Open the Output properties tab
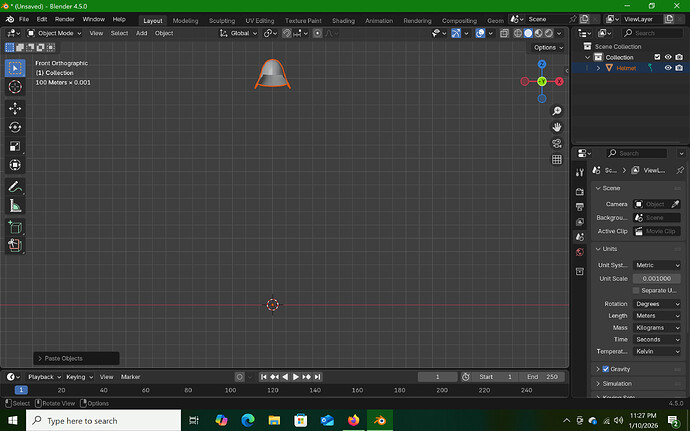Image resolution: width=690 pixels, height=431 pixels. pyautogui.click(x=580, y=206)
